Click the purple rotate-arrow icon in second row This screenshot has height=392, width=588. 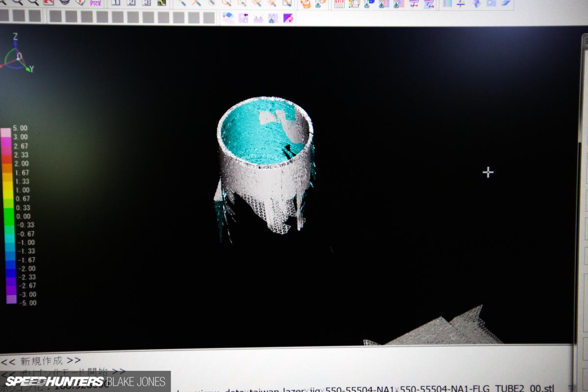coord(288,18)
